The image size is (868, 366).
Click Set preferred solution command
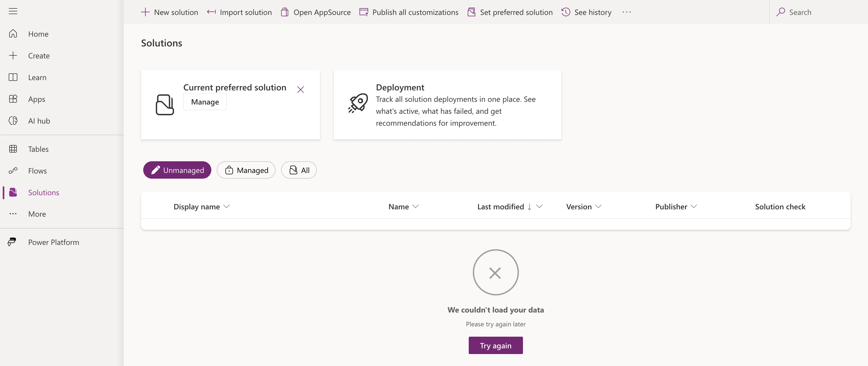click(510, 12)
